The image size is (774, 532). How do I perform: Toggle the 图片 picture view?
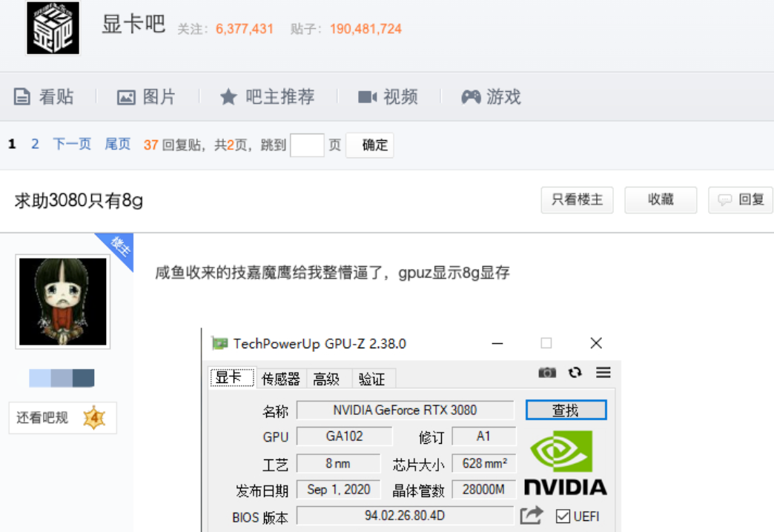coord(126,96)
